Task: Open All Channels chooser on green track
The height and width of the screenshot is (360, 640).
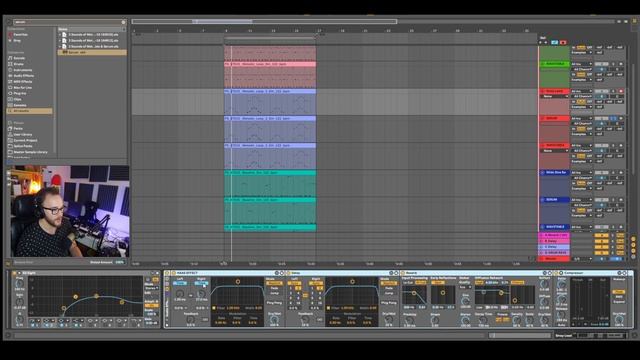Action: [581, 69]
